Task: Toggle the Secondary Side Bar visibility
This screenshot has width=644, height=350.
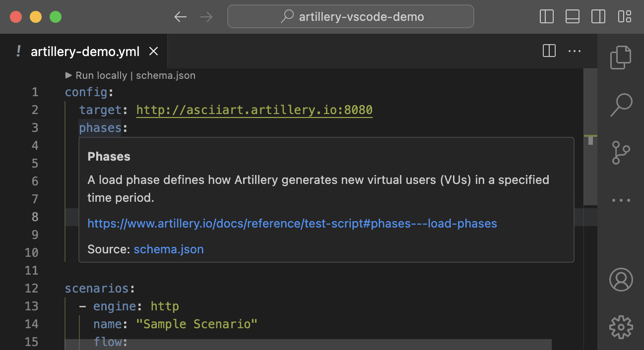Action: click(x=598, y=17)
